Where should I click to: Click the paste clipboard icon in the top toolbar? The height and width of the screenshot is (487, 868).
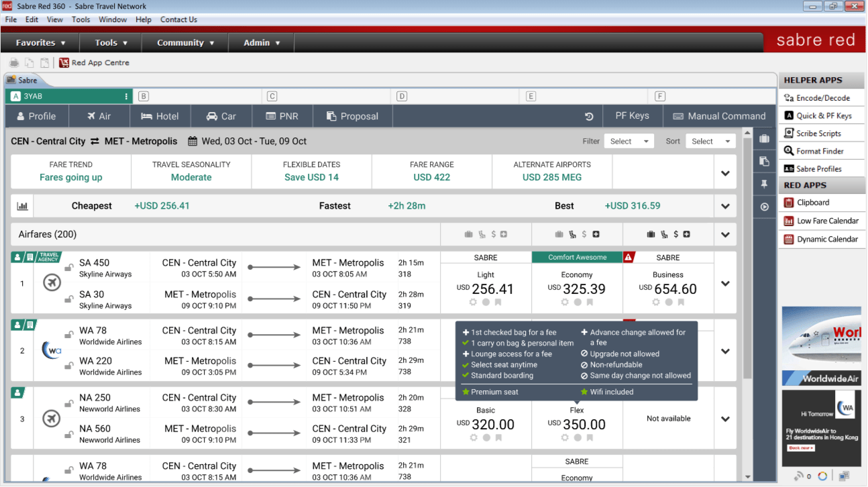coord(44,62)
